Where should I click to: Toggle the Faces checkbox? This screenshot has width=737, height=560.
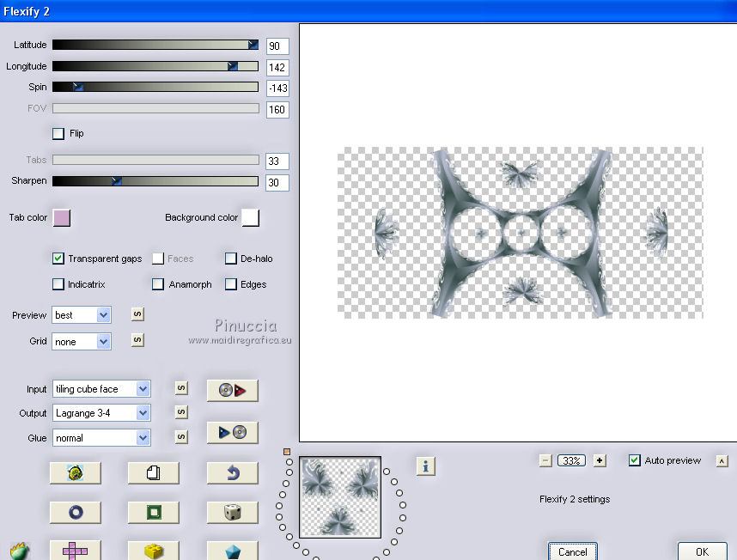pos(158,259)
